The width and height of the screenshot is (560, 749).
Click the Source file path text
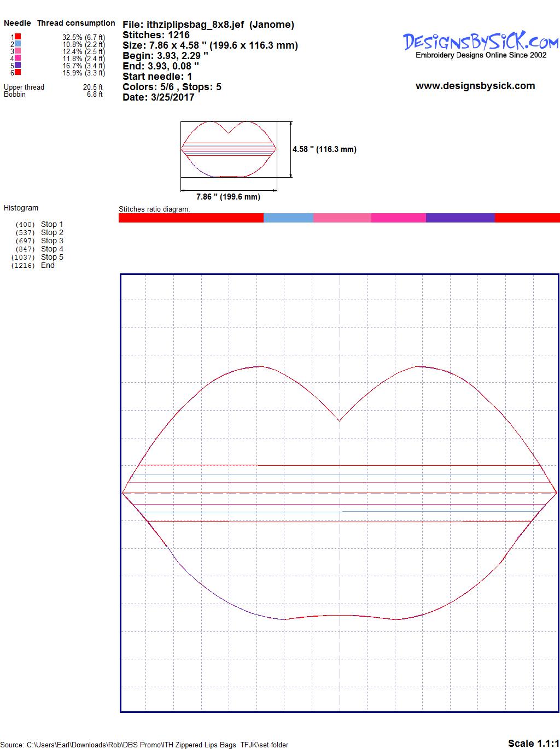[144, 745]
